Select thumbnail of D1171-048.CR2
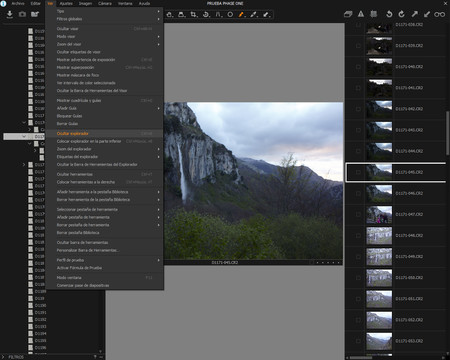This screenshot has width=450, height=360. (x=379, y=236)
